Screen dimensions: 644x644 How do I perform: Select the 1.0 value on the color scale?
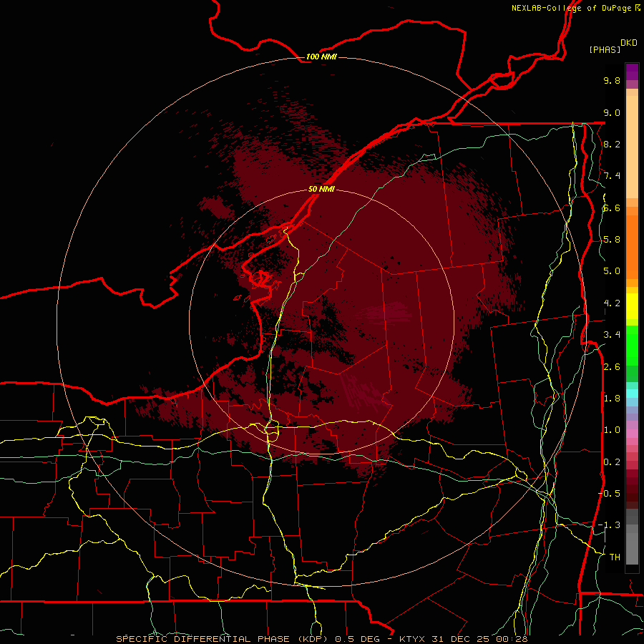[x=612, y=430]
